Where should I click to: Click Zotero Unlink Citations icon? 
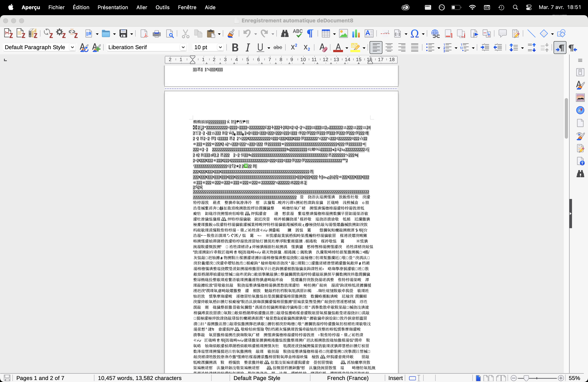coord(73,33)
